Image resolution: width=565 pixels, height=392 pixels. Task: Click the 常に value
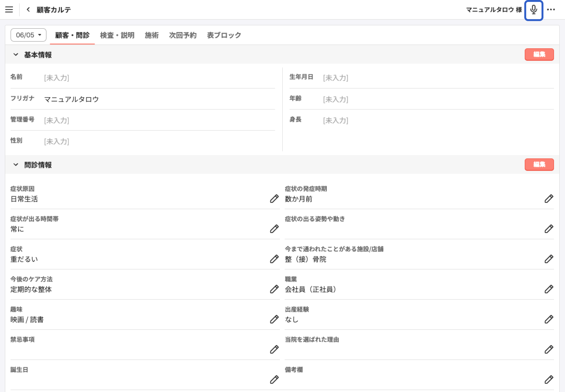[17, 229]
